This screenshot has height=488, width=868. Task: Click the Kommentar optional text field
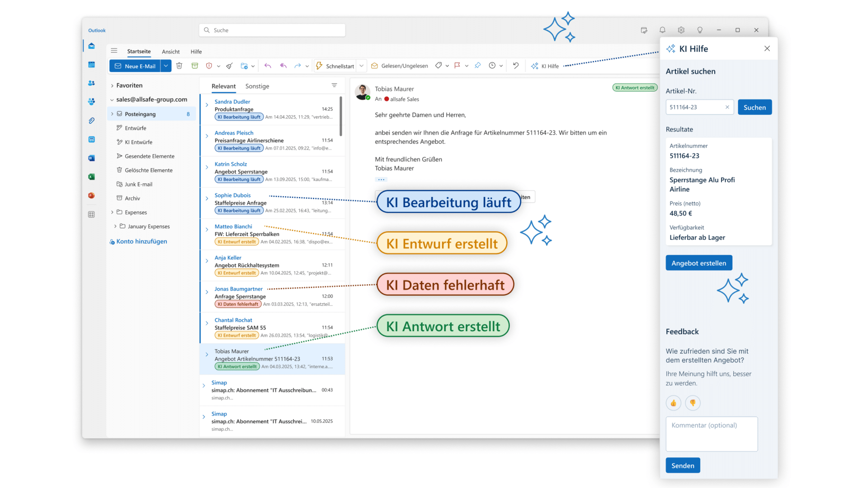pos(711,434)
